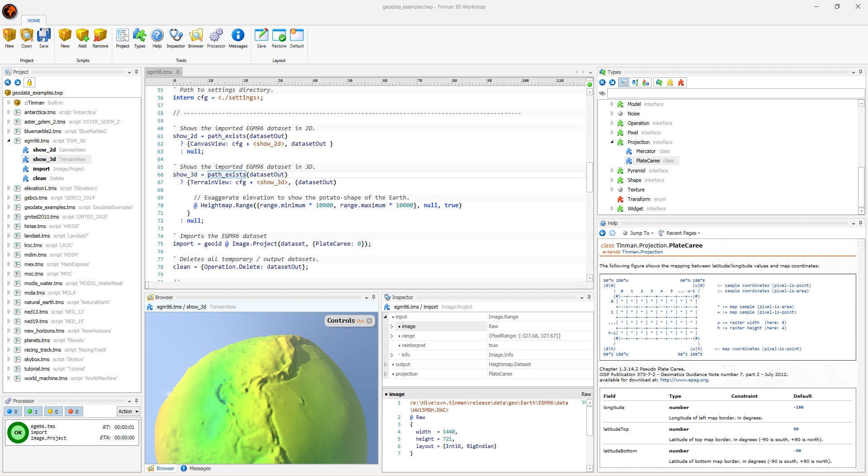Click the code editor vertical scrollbar
The width and height of the screenshot is (868, 476).
tap(590, 185)
